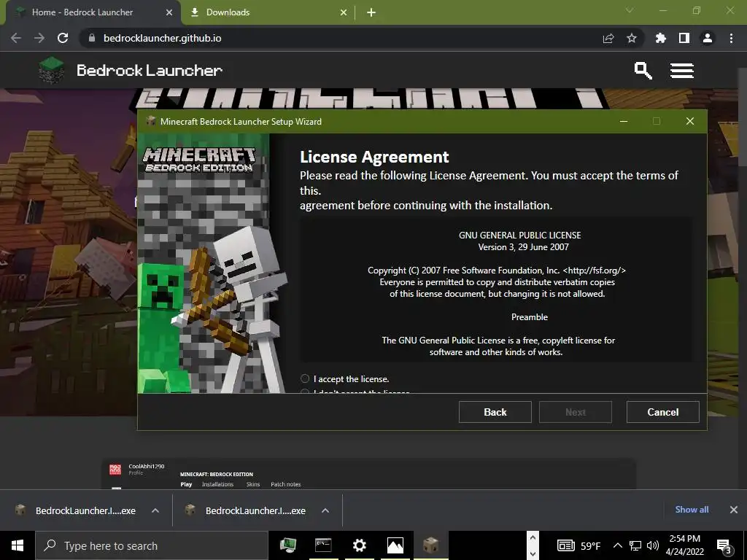Expand options for the second BedrockLauncher download

tap(325, 510)
